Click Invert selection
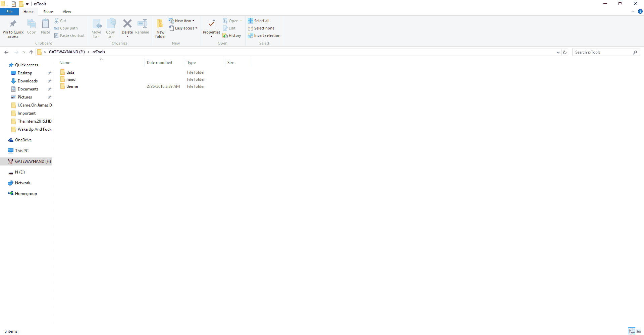Viewport: 644px width, 335px height. 264,36
